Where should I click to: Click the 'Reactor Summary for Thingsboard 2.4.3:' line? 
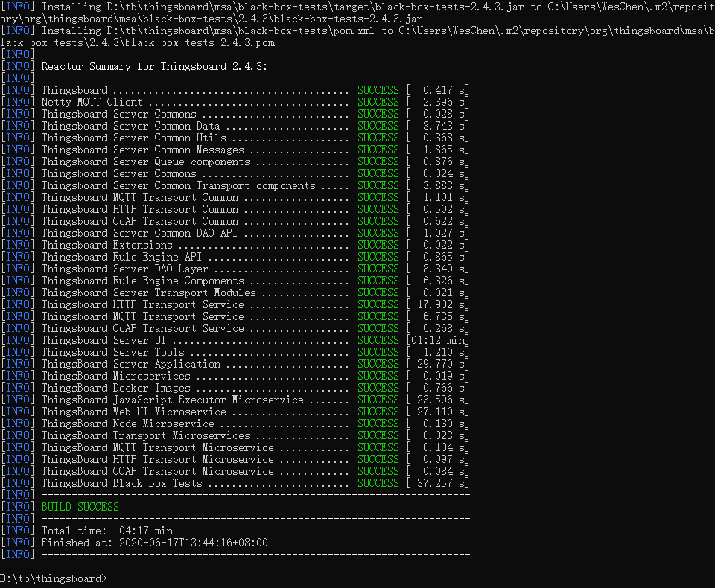click(154, 66)
